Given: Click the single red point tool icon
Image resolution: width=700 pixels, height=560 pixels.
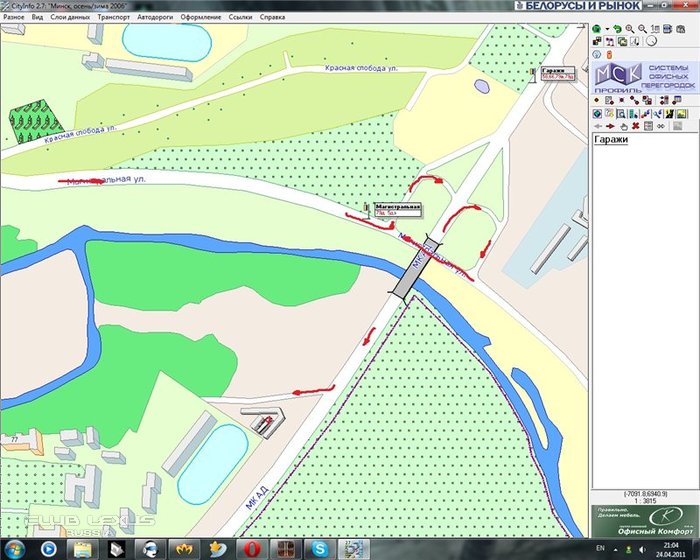Looking at the screenshot, I should click(597, 101).
